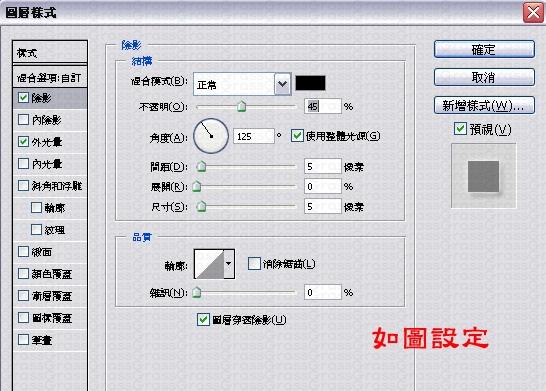Image resolution: width=546 pixels, height=391 pixels.
Task: Close the 圖層樣式 dialog window
Action: pyautogui.click(x=533, y=13)
